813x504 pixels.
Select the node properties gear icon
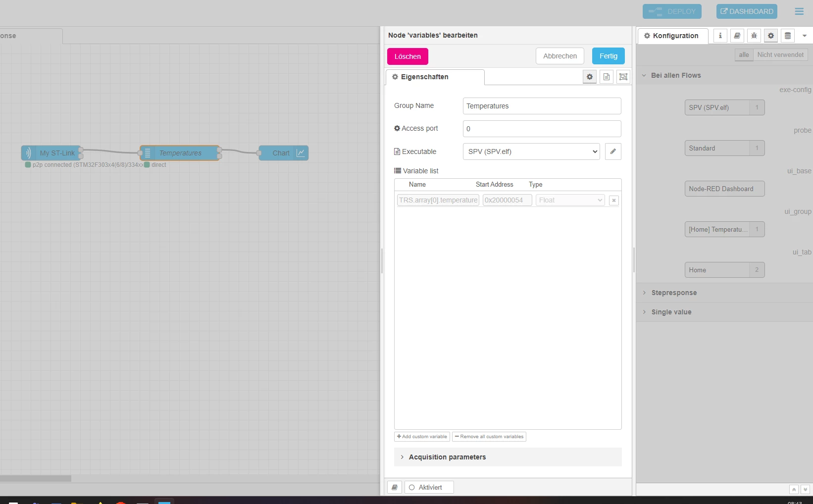click(590, 77)
